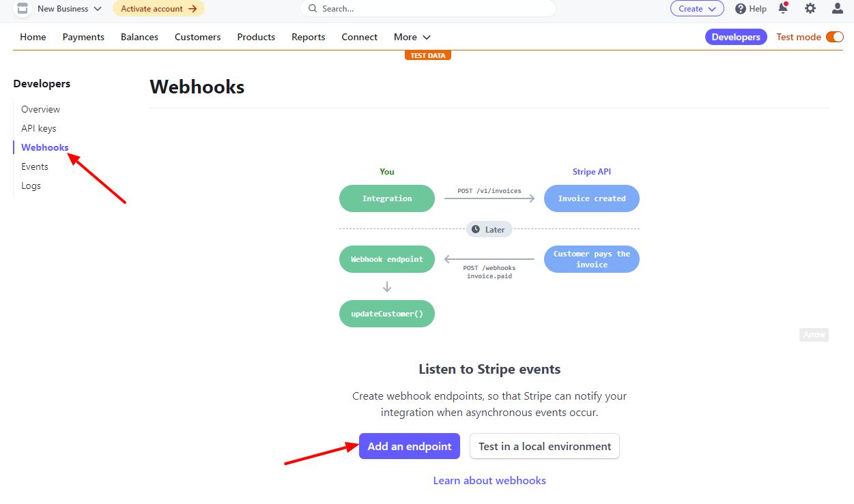Open Events in the Developers sidebar
The image size is (854, 504).
(x=35, y=166)
